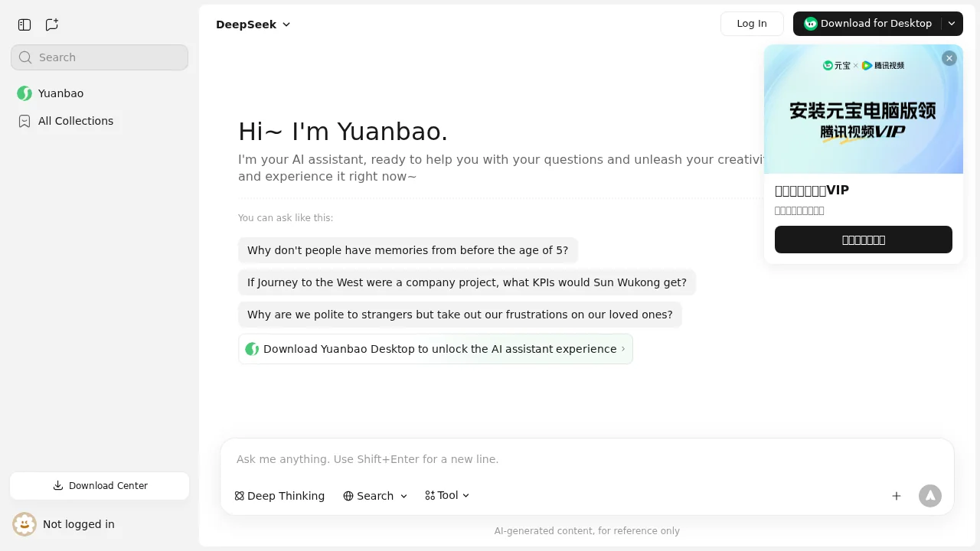Open the DeepSeek model dropdown

(x=253, y=24)
